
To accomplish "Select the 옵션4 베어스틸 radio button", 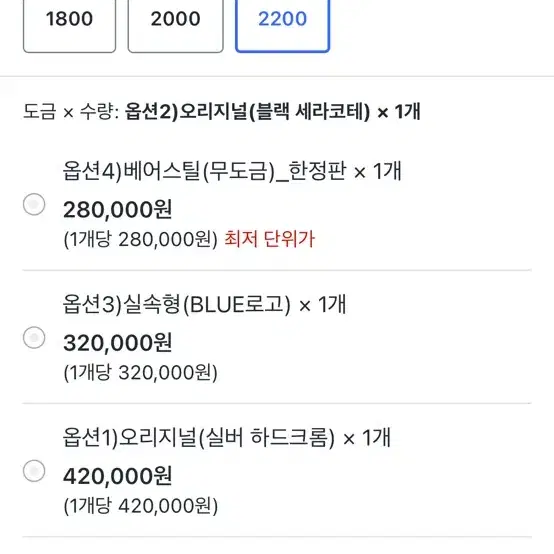I will tap(34, 204).
